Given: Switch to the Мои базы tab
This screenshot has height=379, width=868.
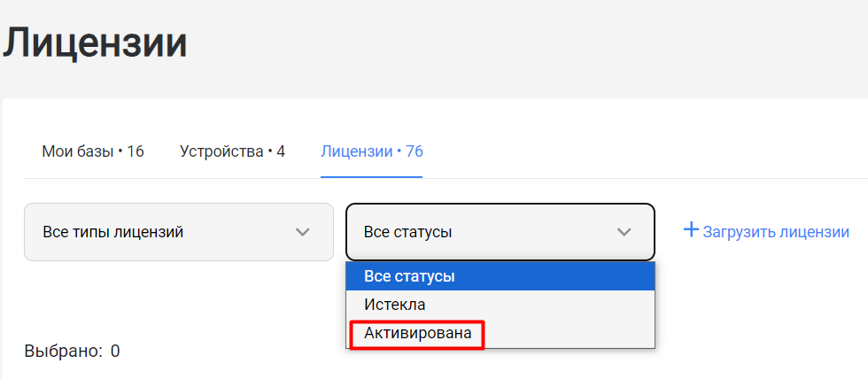Looking at the screenshot, I should point(93,151).
